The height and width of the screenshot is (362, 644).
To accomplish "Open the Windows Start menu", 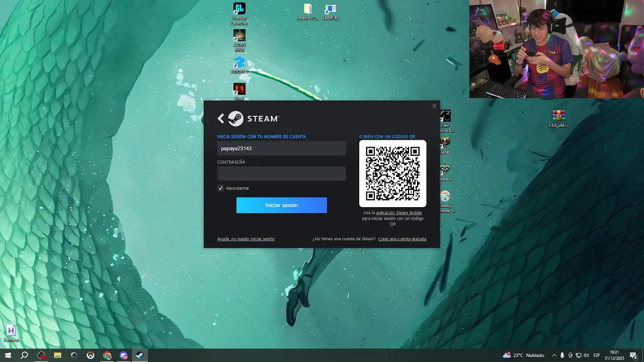I will pyautogui.click(x=8, y=355).
